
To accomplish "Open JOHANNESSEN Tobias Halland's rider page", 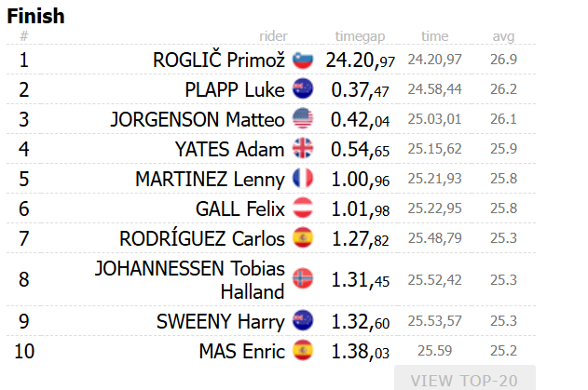I will (189, 279).
